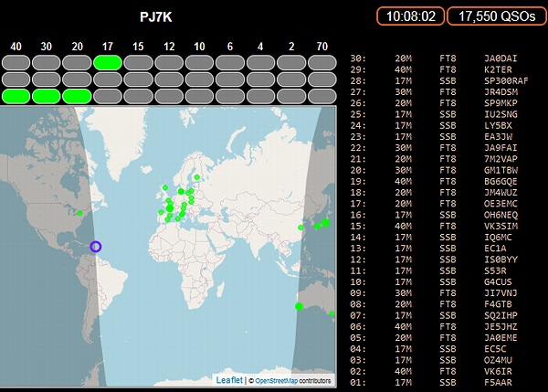Click the grey 10m indicator in middle row
Viewport: 548px width, 392px height.
click(199, 79)
